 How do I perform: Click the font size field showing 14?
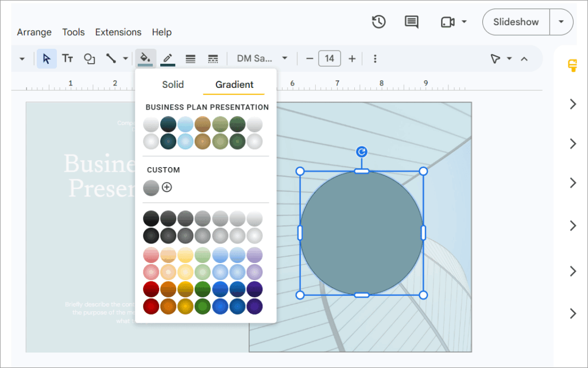point(330,59)
